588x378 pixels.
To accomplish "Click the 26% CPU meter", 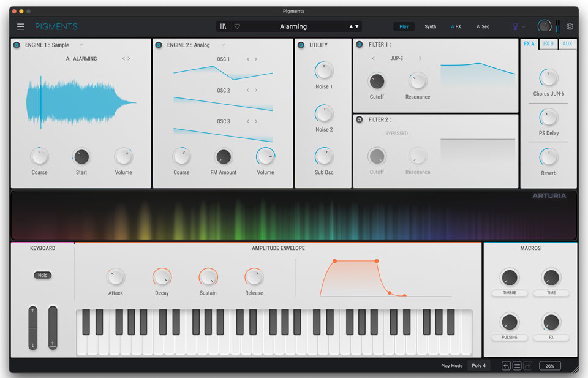I will (550, 366).
